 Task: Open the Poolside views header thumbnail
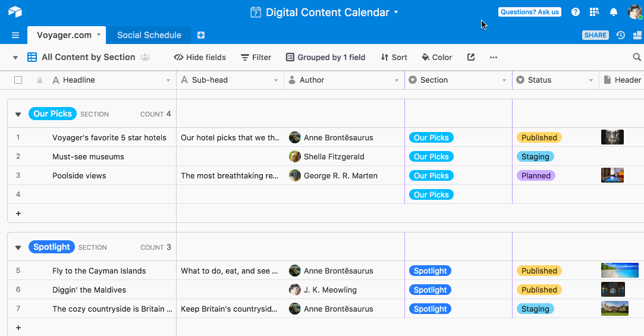[x=612, y=175]
